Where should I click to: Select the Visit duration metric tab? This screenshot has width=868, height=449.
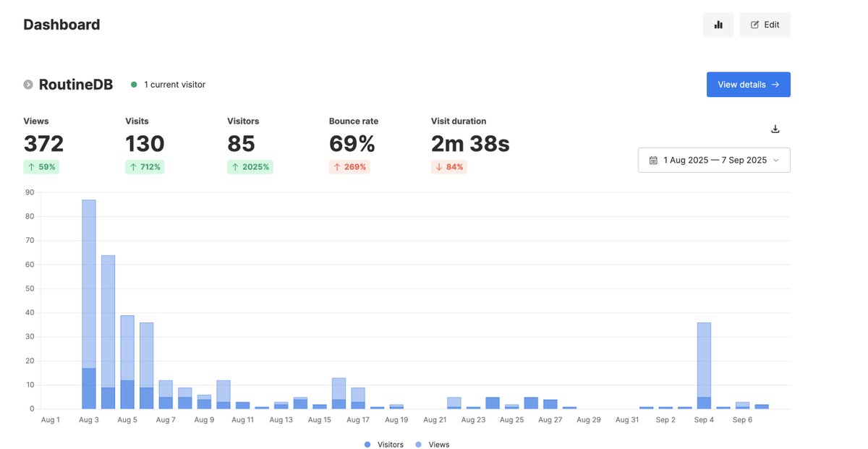click(x=470, y=143)
